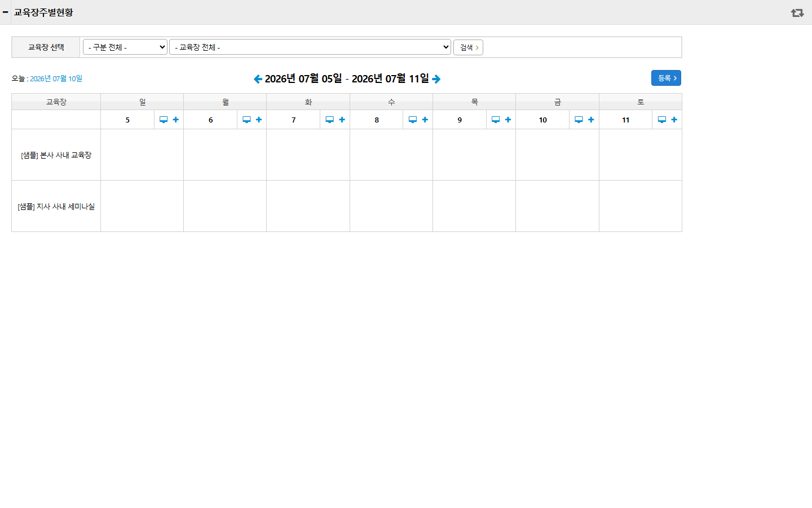Viewport: 812px width, 508px height.
Task: Click the monitor icon for day 11
Action: click(662, 120)
